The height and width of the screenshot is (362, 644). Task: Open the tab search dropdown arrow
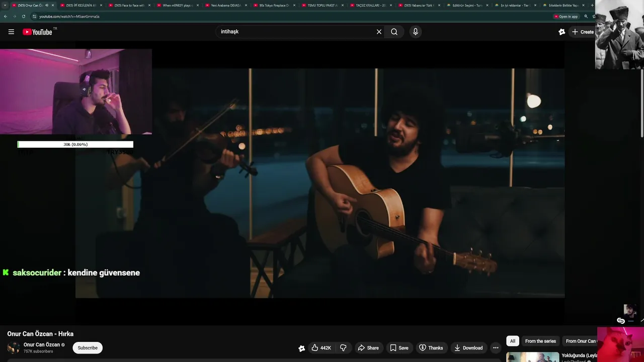[5, 5]
